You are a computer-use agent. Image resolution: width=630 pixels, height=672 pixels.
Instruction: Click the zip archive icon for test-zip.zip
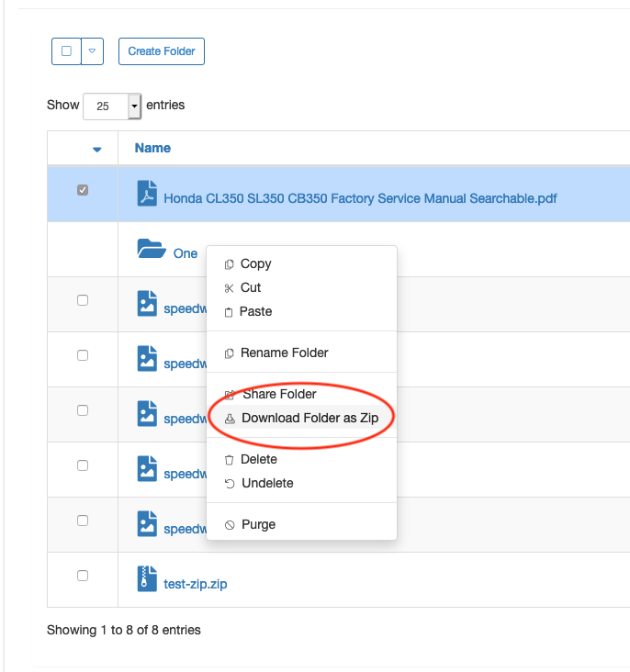[147, 578]
